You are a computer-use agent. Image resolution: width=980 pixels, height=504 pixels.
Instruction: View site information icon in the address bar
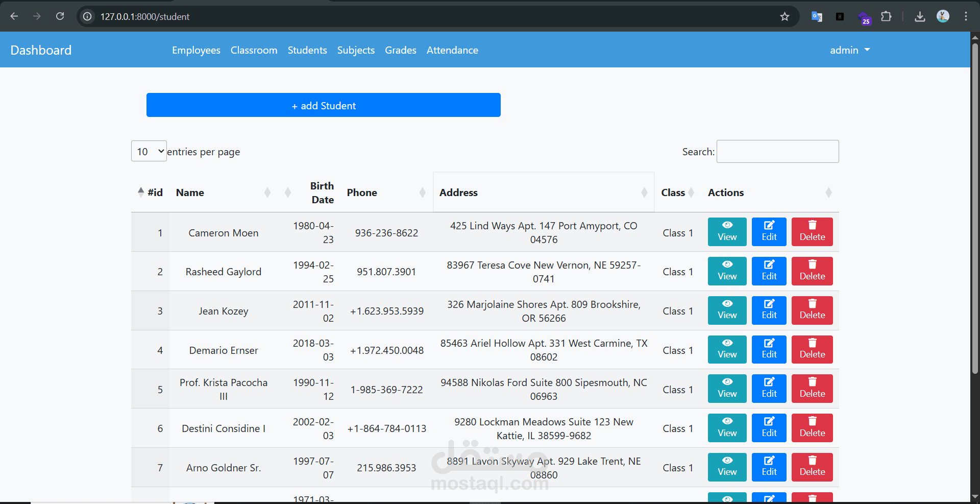point(88,16)
